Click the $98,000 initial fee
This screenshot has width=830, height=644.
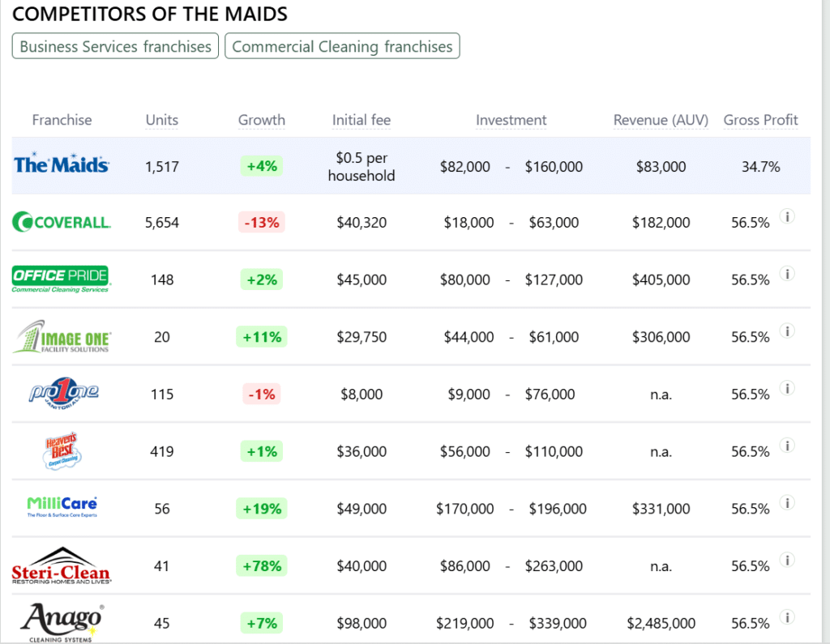pyautogui.click(x=362, y=623)
